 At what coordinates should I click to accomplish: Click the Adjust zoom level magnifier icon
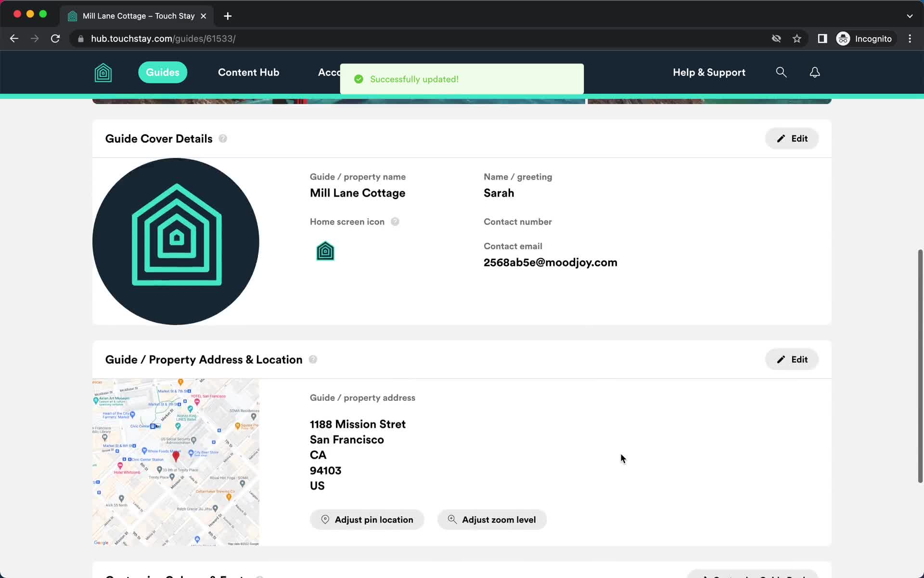(452, 519)
